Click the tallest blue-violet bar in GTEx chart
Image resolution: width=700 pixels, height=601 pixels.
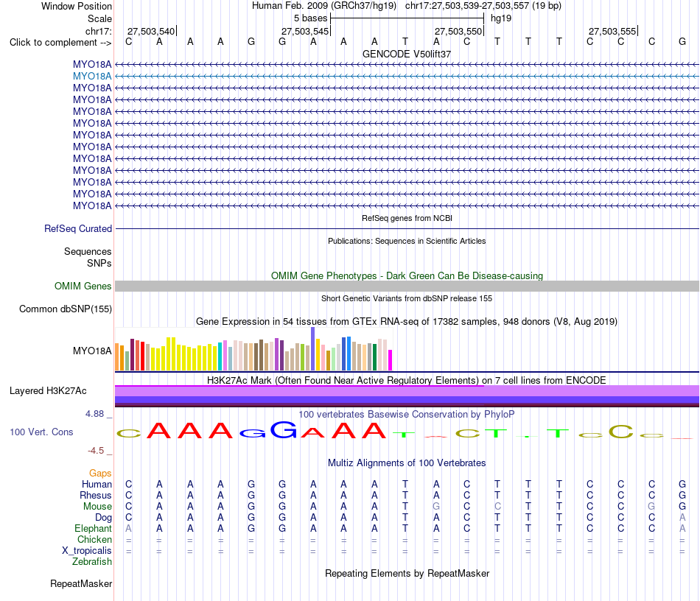coord(313,348)
